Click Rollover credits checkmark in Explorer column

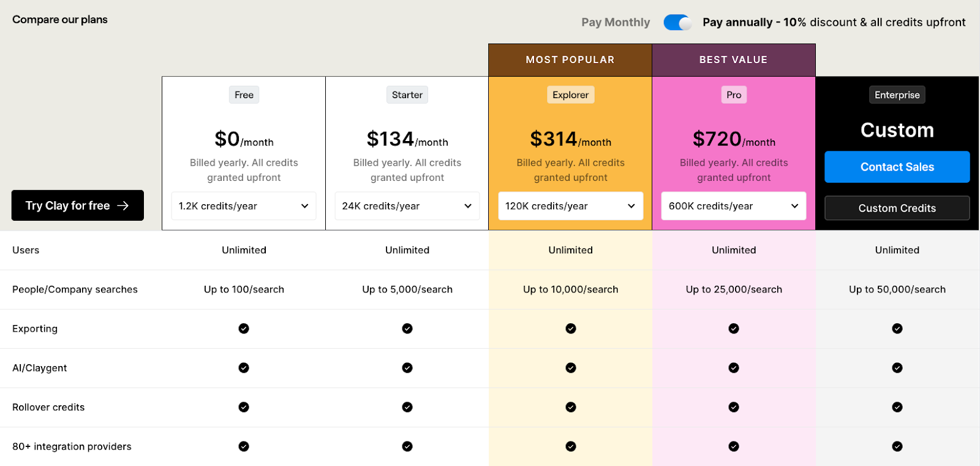[571, 407]
